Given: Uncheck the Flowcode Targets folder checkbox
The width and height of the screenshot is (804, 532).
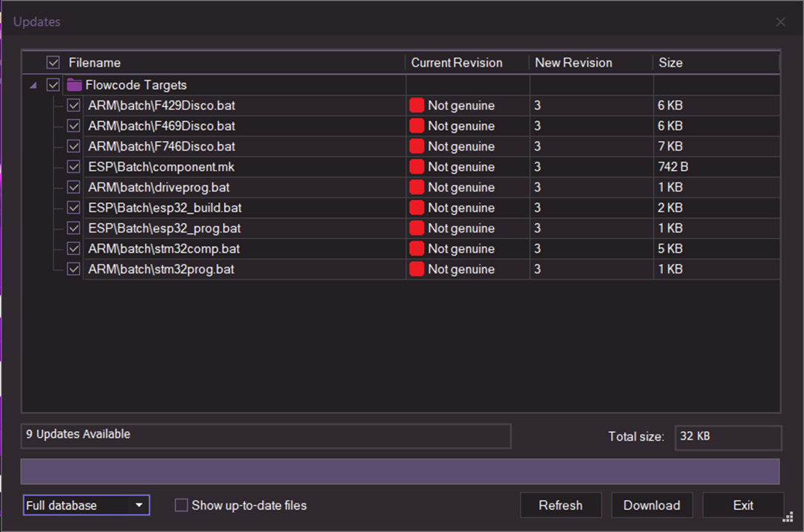Looking at the screenshot, I should point(52,84).
